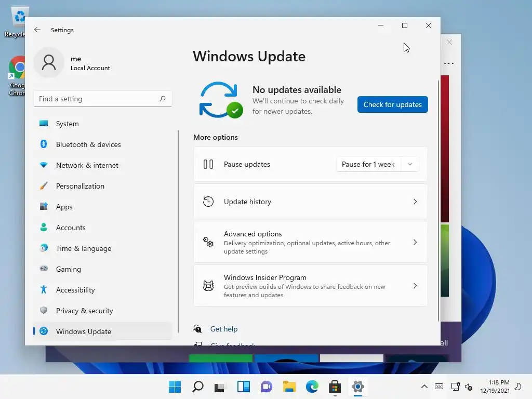Click the 'No updates available' heading
Screen dimensions: 532x399
(297, 89)
